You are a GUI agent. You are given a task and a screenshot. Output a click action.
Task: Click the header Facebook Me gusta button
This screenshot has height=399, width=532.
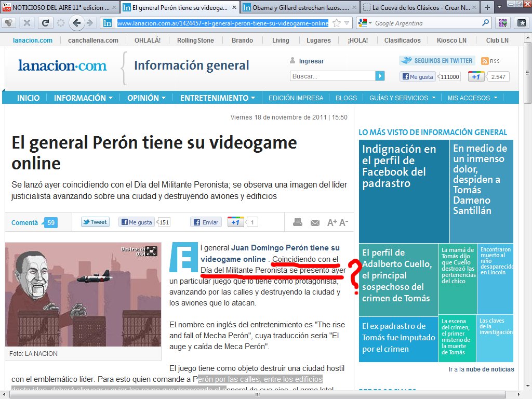[x=418, y=77]
